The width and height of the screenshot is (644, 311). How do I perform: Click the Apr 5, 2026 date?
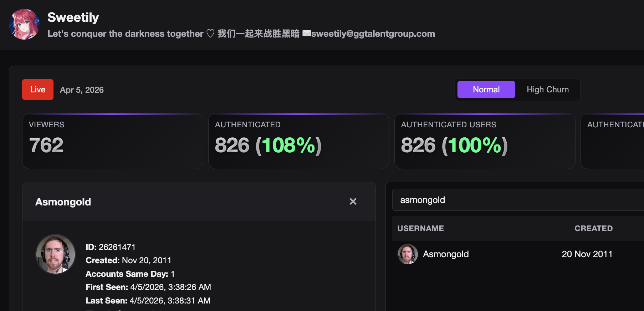tap(82, 90)
